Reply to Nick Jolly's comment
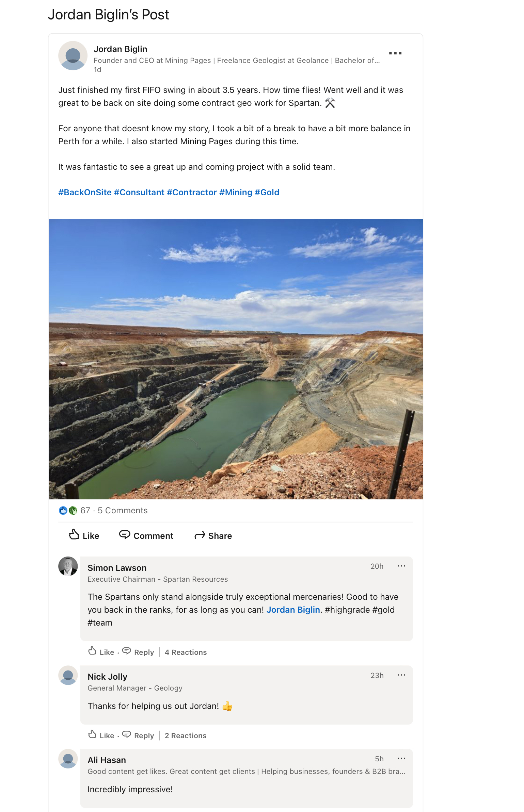 (138, 735)
